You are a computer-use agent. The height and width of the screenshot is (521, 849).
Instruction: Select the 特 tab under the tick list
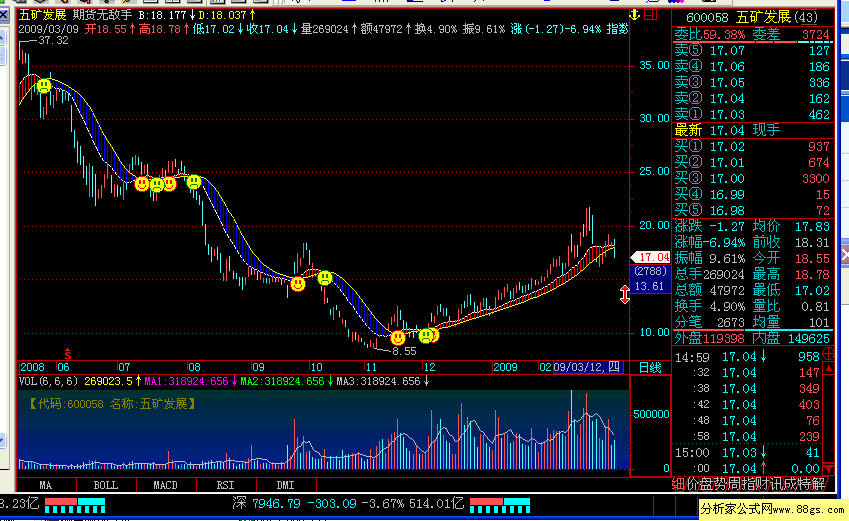[x=805, y=484]
